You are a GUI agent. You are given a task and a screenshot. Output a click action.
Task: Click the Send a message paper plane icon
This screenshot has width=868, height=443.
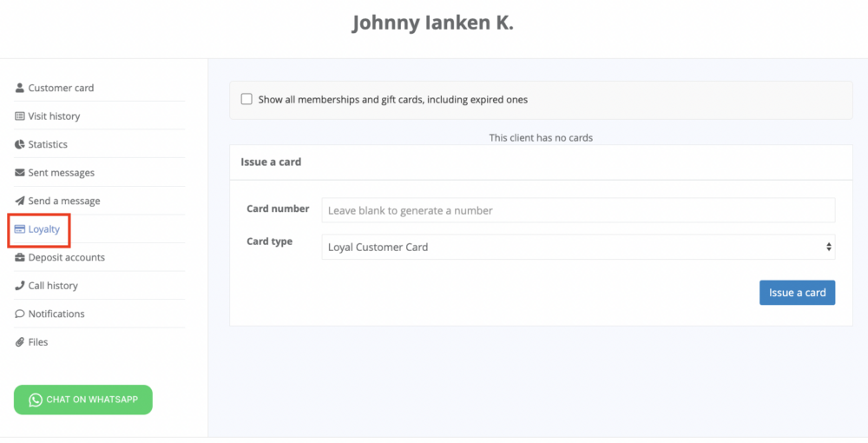click(x=19, y=201)
